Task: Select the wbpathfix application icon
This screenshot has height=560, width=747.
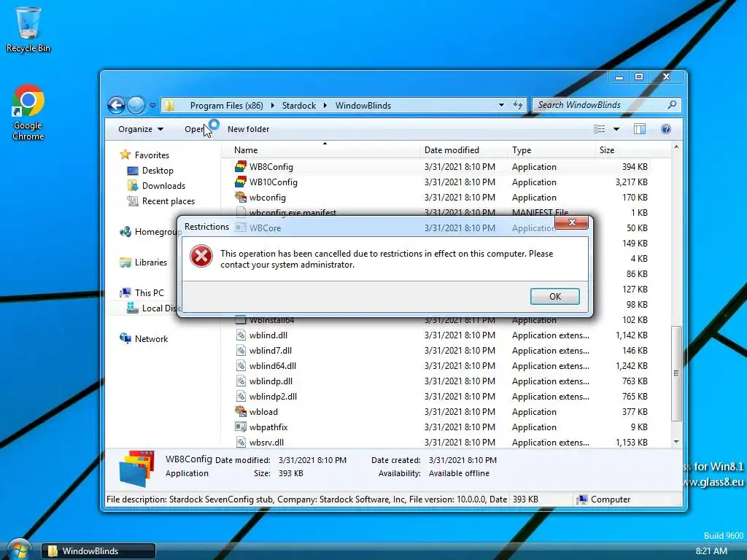Action: 241,427
